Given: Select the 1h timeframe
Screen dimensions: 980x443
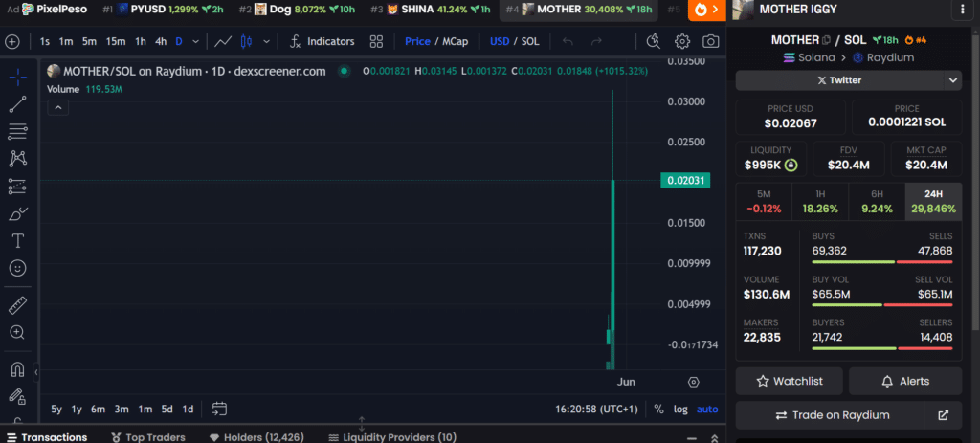Looking at the screenshot, I should click(x=141, y=42).
